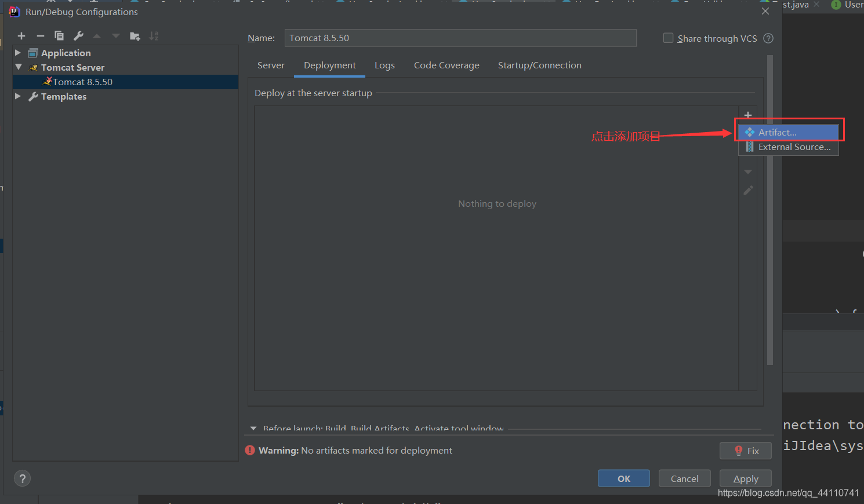Move the configuration down with the arrow
The height and width of the screenshot is (504, 864).
click(116, 36)
